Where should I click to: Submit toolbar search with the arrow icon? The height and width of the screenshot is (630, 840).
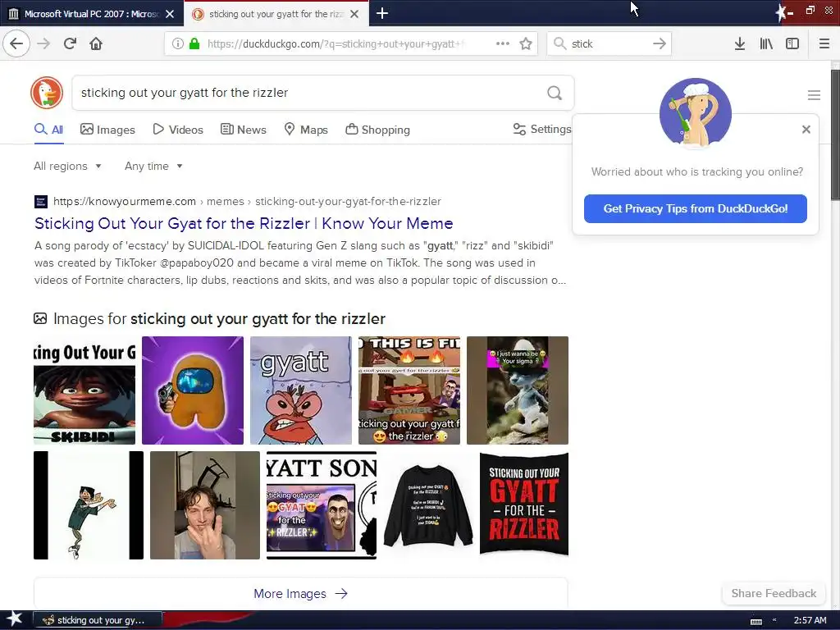point(660,44)
